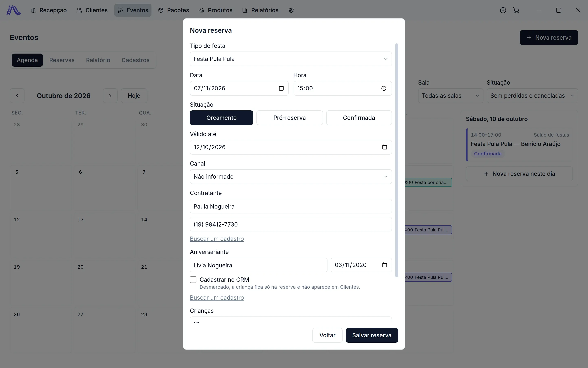Screen dimensions: 588x368
Task: Click Nova reserva button in page header
Action: [x=549, y=38]
